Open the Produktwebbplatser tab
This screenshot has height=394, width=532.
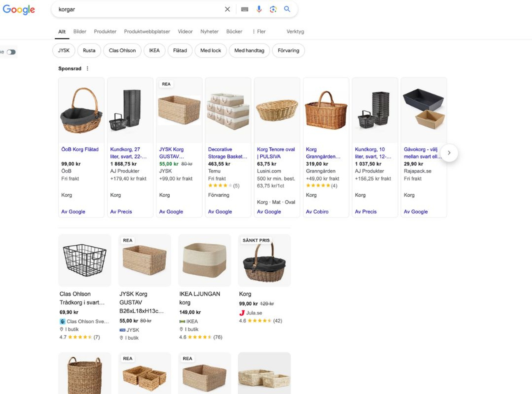[147, 32]
